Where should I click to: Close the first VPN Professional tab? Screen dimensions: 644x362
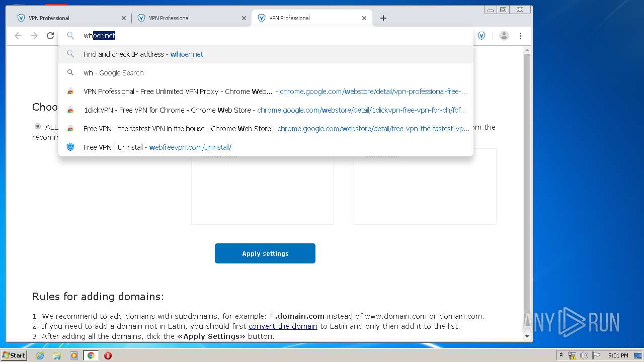point(124,18)
